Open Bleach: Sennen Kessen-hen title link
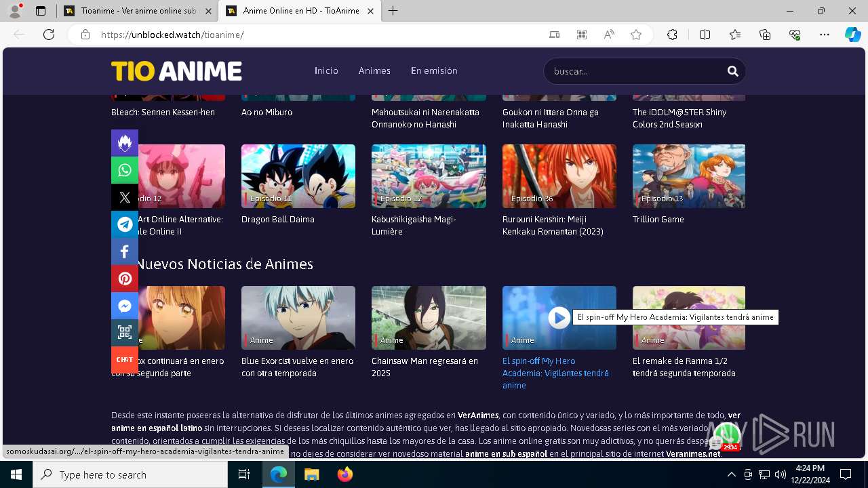 point(163,113)
